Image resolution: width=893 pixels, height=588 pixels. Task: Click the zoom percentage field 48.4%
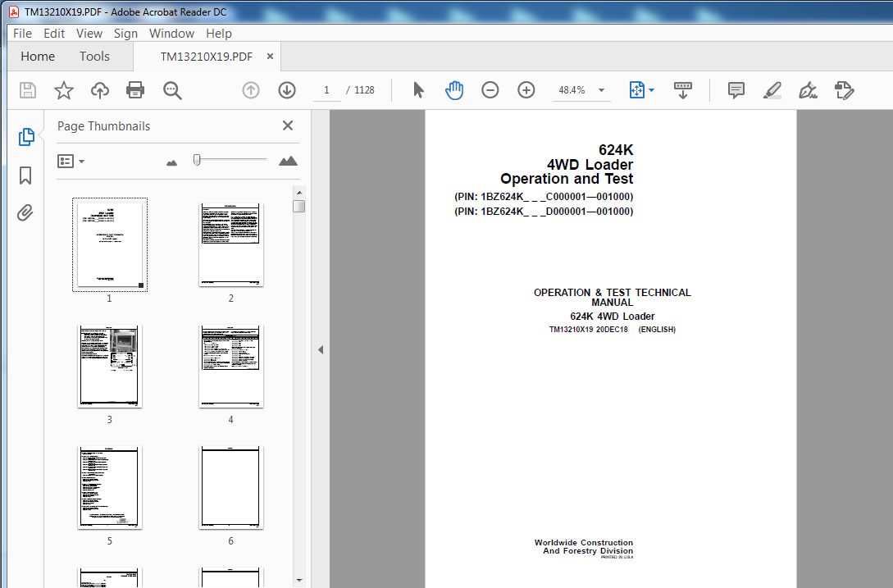(x=572, y=90)
